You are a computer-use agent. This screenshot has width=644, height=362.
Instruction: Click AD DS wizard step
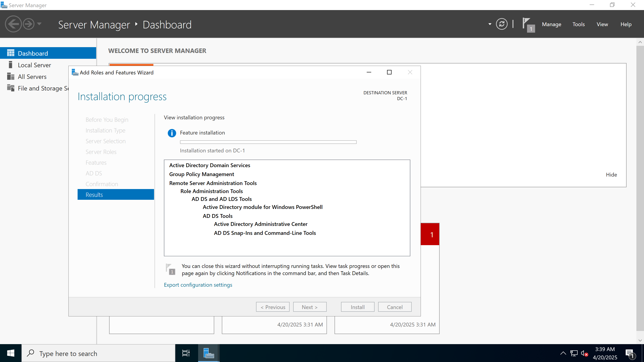pos(94,173)
